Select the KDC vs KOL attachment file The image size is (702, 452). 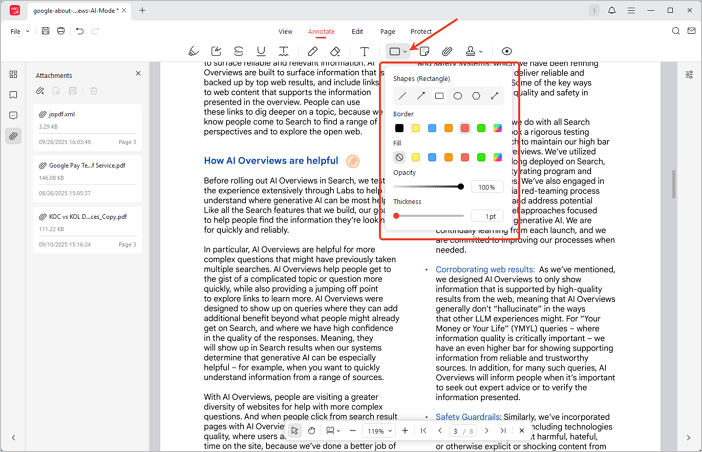pos(87,230)
